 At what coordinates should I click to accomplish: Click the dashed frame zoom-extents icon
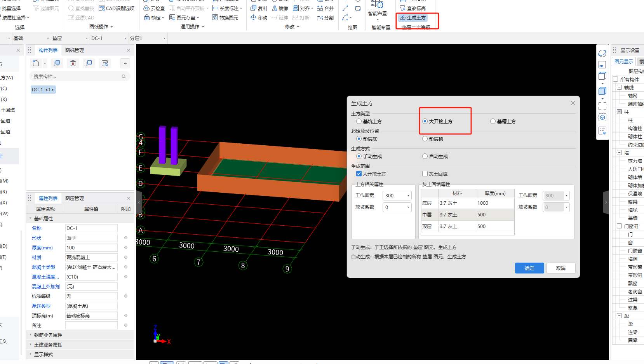(602, 106)
